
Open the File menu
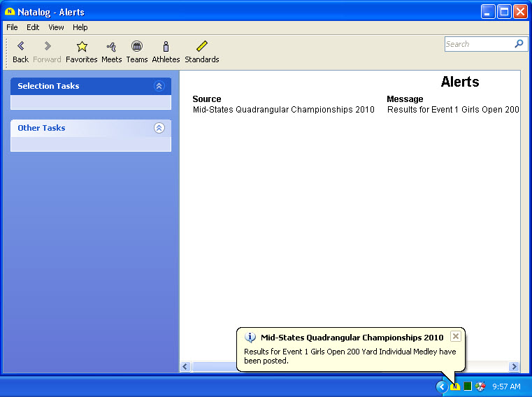point(12,27)
